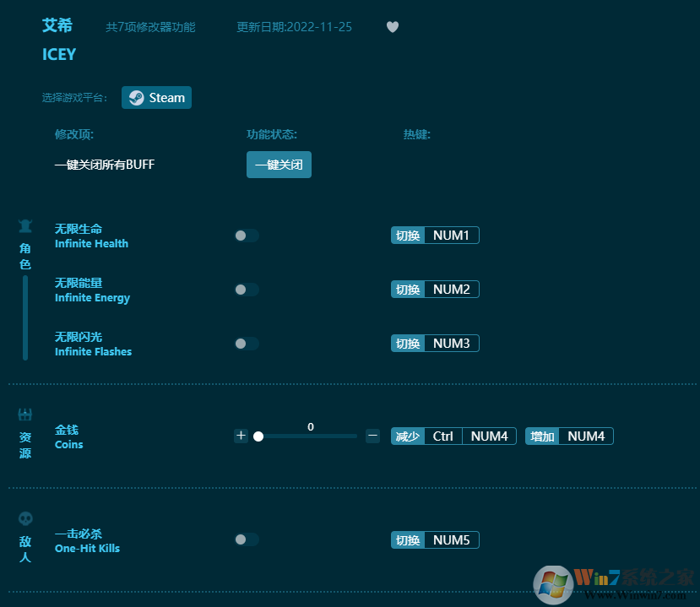Viewport: 700px width, 607px height.
Task: Enable the Infinite Health toggle
Action: pyautogui.click(x=247, y=236)
